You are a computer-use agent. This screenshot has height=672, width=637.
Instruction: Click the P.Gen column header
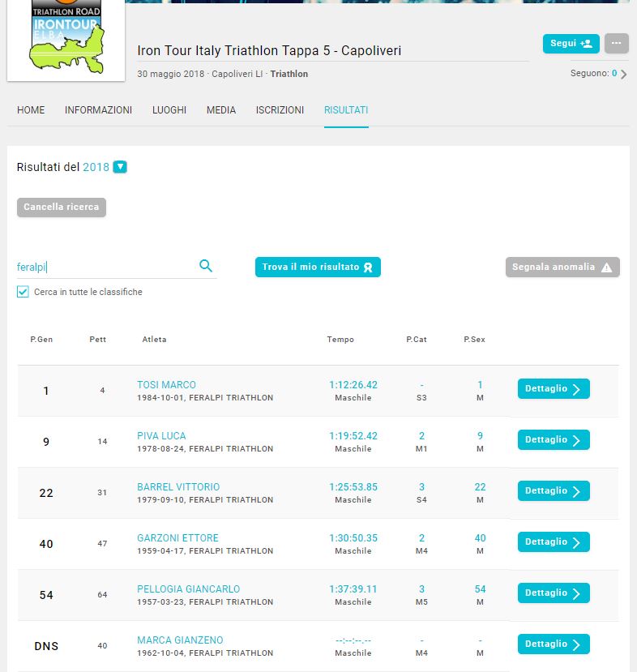tap(41, 340)
